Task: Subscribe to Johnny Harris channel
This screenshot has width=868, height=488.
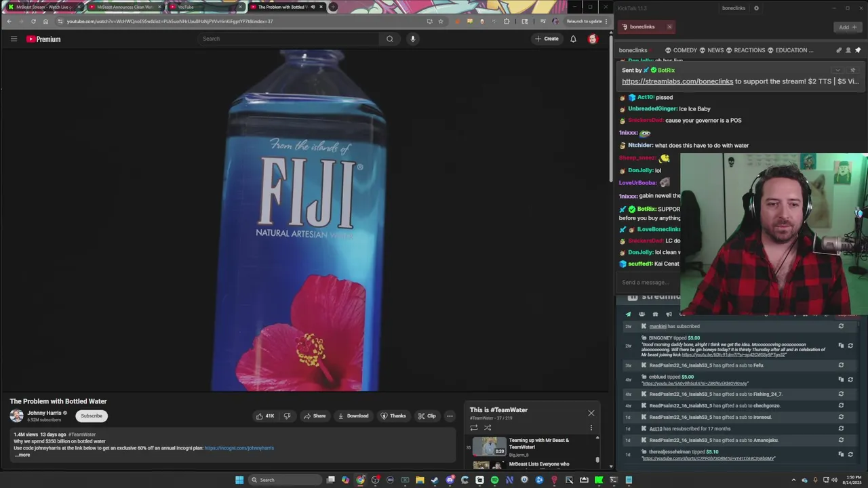Action: 92,416
